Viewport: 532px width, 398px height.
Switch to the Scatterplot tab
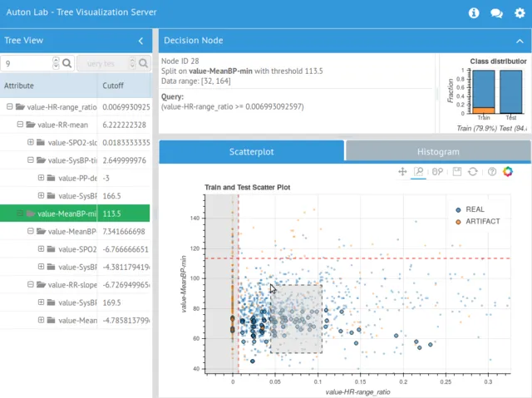251,152
